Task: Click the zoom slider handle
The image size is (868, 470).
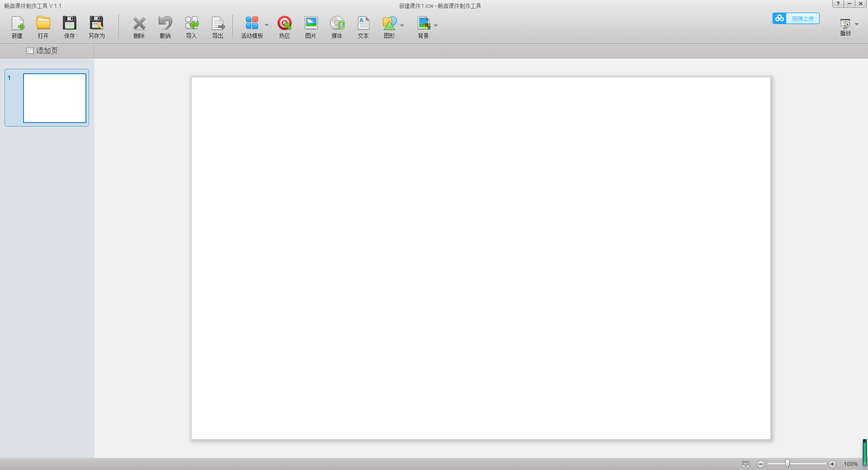Action: (788, 463)
